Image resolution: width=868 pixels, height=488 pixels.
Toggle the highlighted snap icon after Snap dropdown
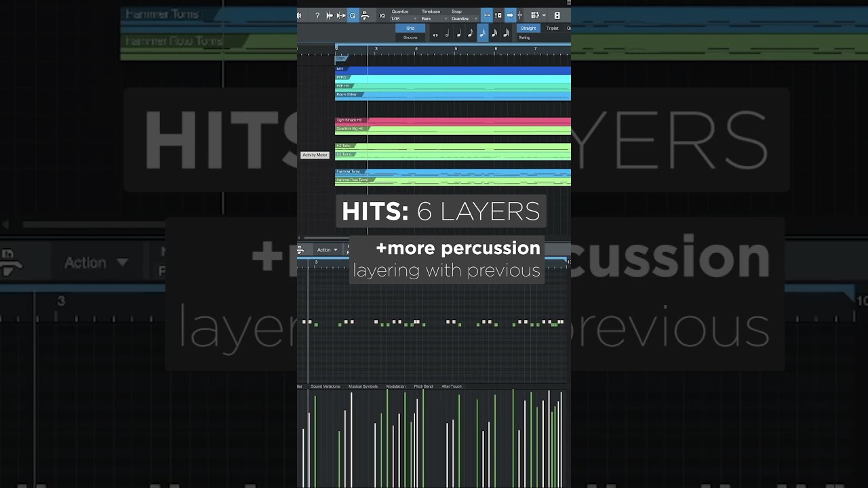pyautogui.click(x=487, y=16)
